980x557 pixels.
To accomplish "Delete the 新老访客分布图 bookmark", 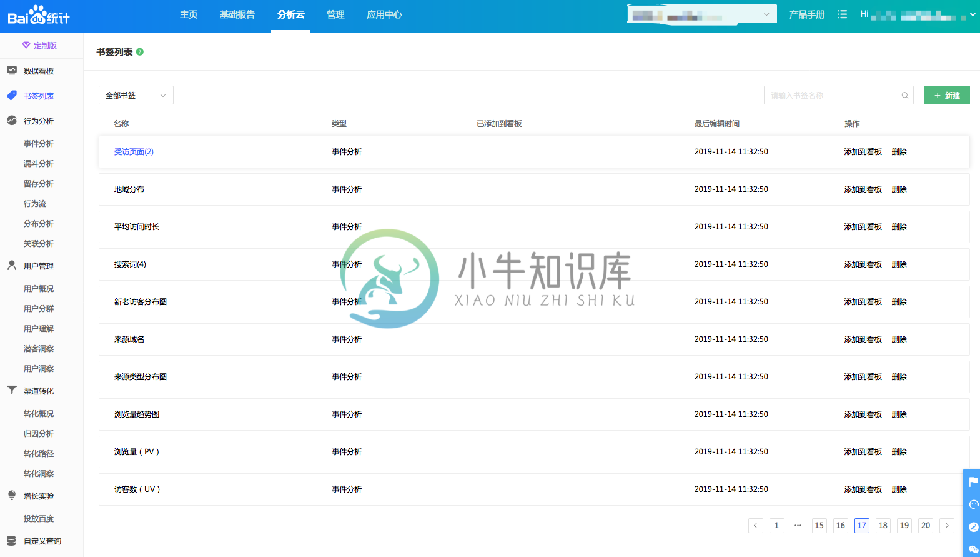I will [x=899, y=302].
